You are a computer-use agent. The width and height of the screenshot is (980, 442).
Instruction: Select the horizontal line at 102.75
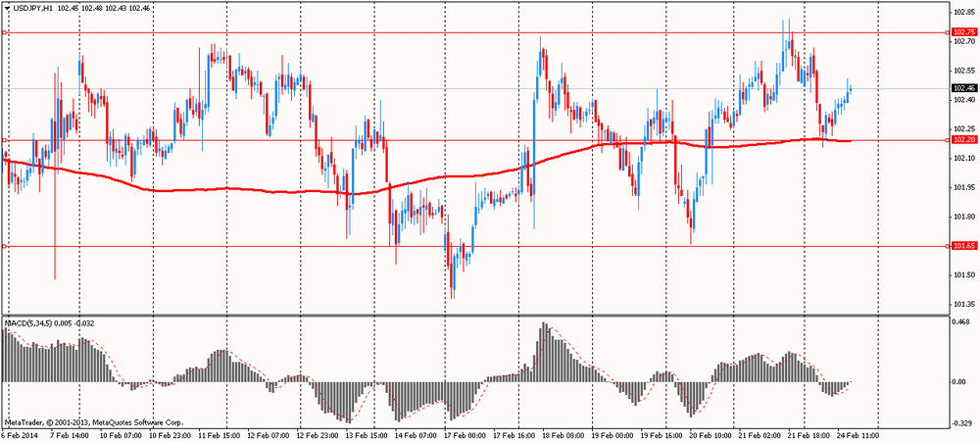point(475,32)
